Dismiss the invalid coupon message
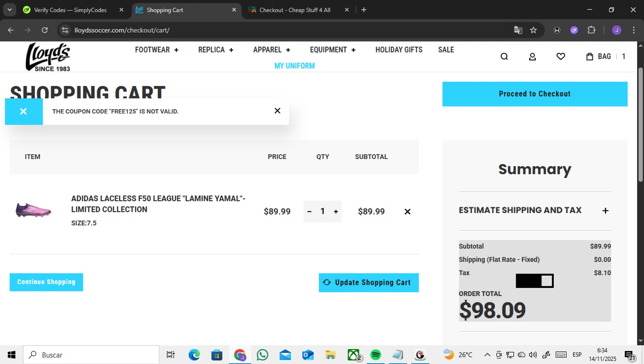644x364 pixels. [x=277, y=111]
